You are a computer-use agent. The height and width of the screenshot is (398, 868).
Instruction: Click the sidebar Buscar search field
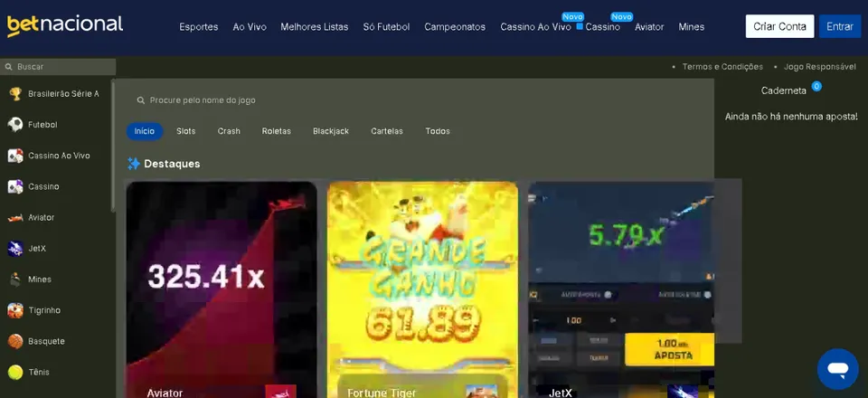coord(58,66)
